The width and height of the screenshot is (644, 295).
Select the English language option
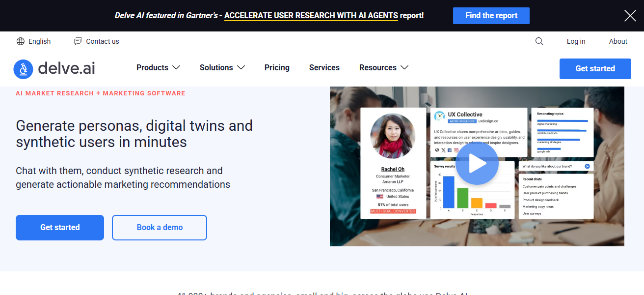coord(39,41)
